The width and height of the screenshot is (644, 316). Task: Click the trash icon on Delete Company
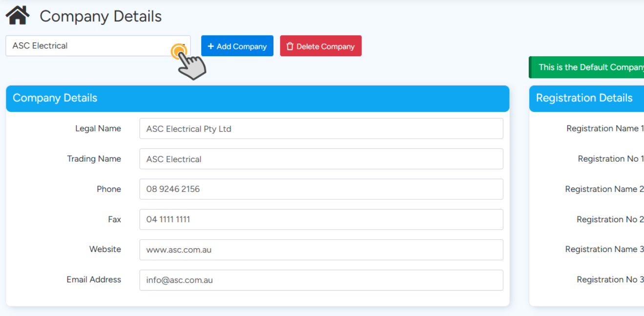[x=290, y=46]
